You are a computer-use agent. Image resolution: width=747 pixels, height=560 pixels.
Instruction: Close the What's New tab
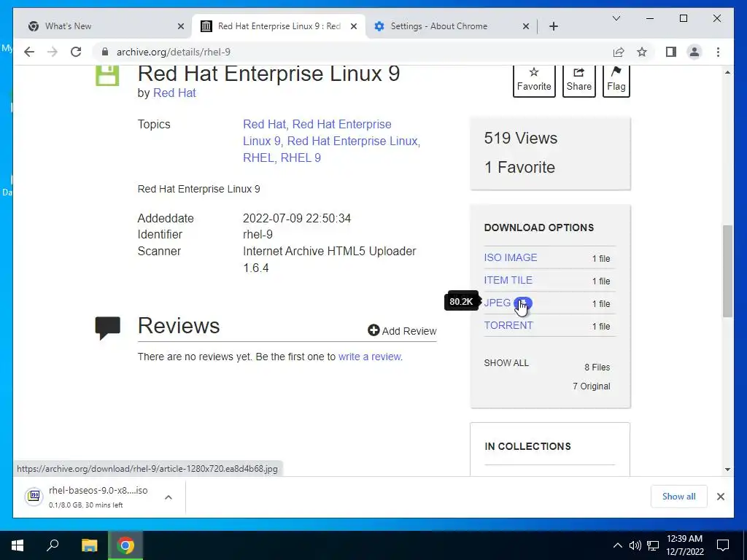pos(181,26)
